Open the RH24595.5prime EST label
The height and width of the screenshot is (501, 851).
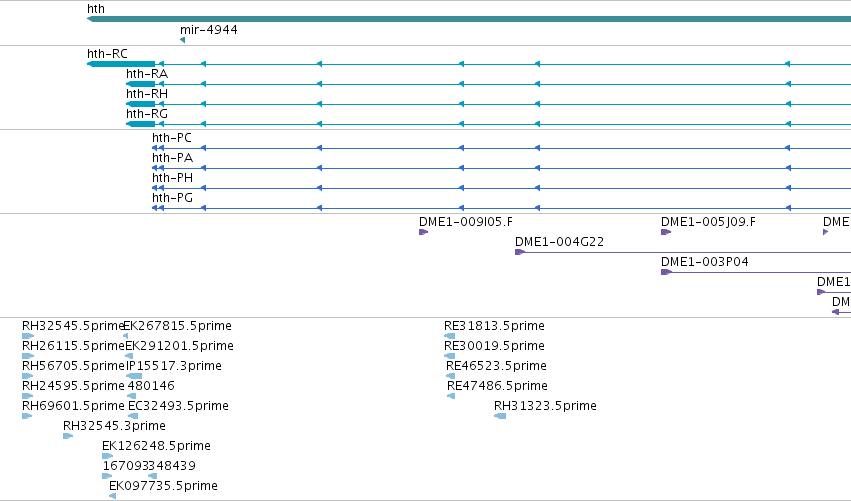[x=73, y=386]
